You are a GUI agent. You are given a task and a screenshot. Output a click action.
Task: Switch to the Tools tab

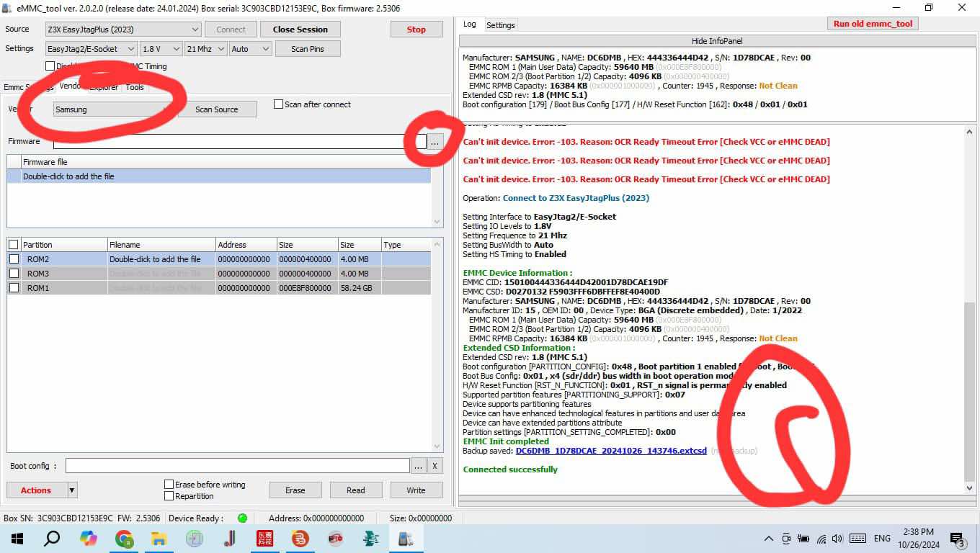(x=135, y=87)
